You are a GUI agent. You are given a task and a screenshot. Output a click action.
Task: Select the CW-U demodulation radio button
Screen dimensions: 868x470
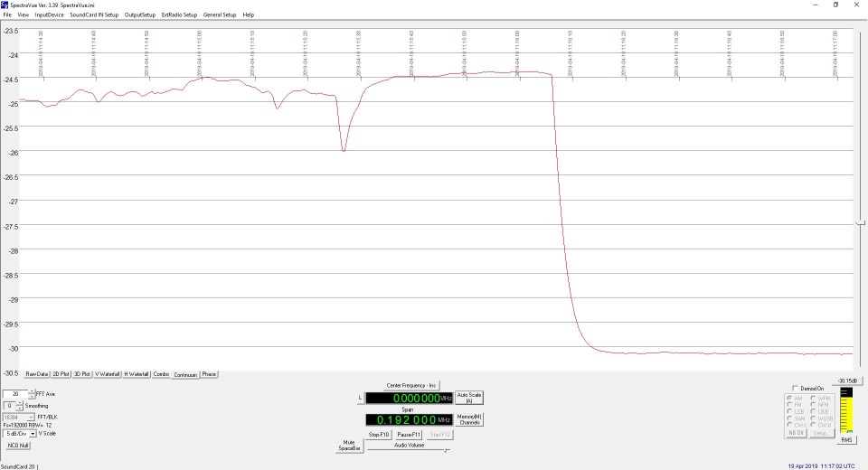pyautogui.click(x=813, y=425)
